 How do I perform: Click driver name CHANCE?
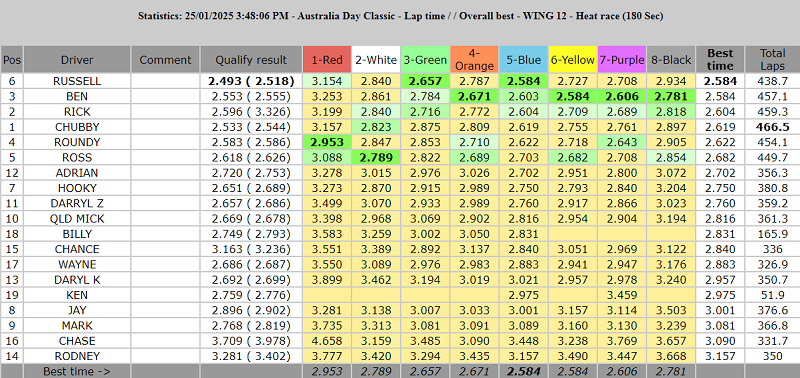click(77, 249)
